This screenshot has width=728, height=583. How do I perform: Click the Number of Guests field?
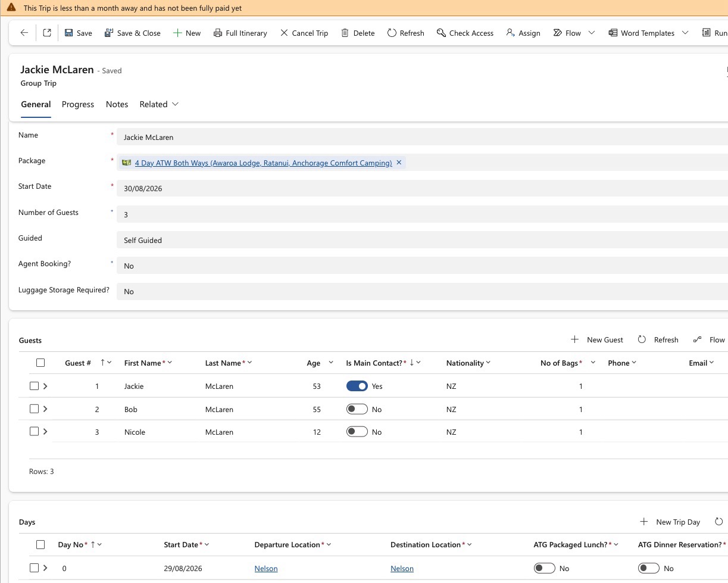422,214
